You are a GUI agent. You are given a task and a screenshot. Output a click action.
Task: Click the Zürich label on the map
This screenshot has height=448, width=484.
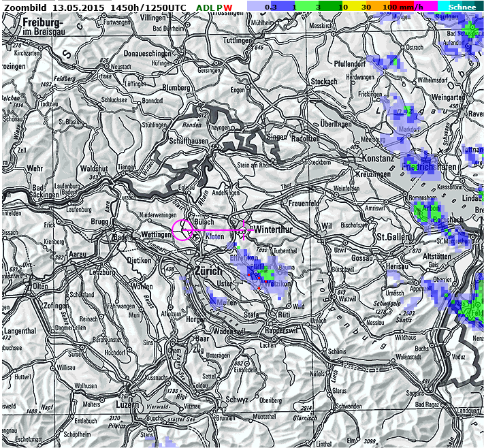pos(208,271)
